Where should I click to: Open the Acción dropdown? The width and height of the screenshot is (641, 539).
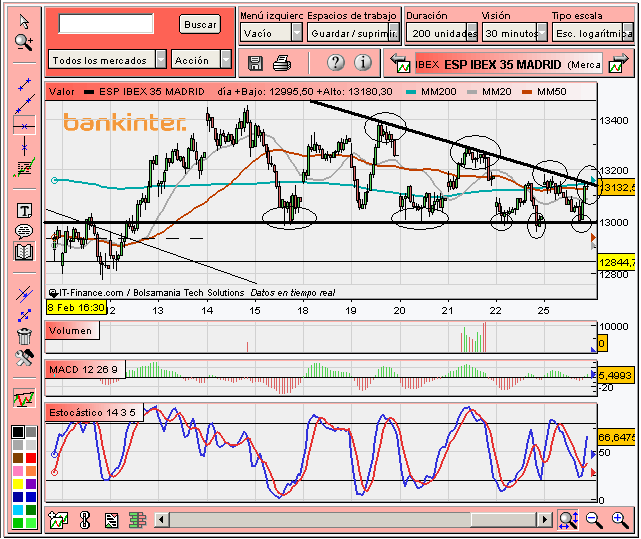(x=201, y=60)
